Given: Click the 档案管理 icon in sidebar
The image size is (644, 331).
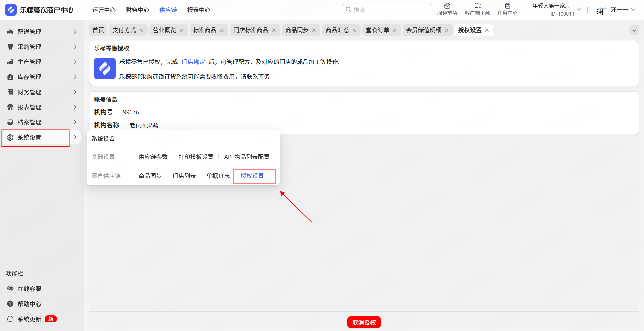Looking at the screenshot, I should coord(10,122).
